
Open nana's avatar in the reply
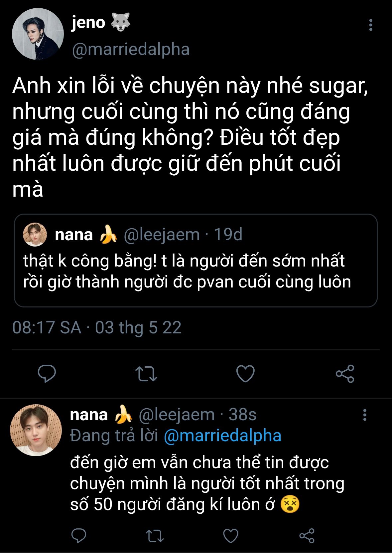[36, 430]
